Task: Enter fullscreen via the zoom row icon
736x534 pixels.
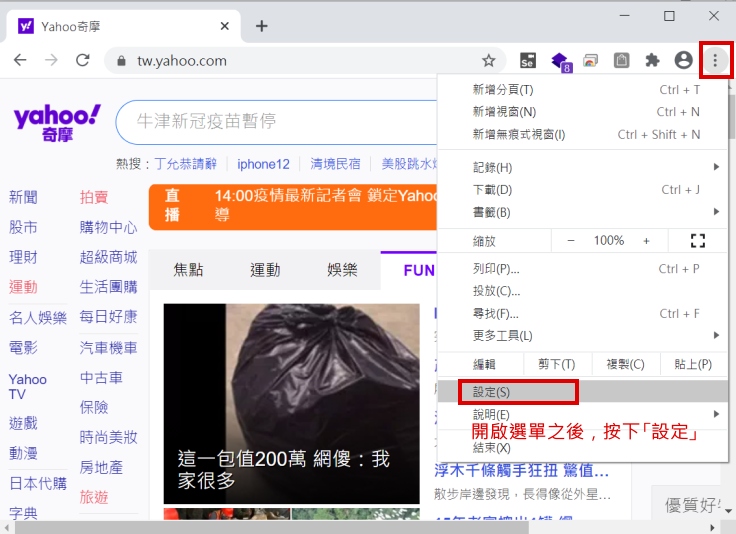Action: pyautogui.click(x=698, y=241)
